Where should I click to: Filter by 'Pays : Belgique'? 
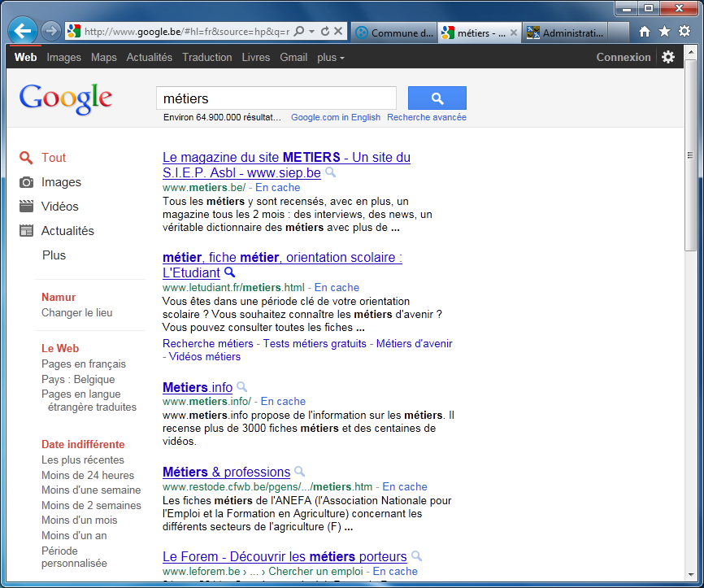78,379
